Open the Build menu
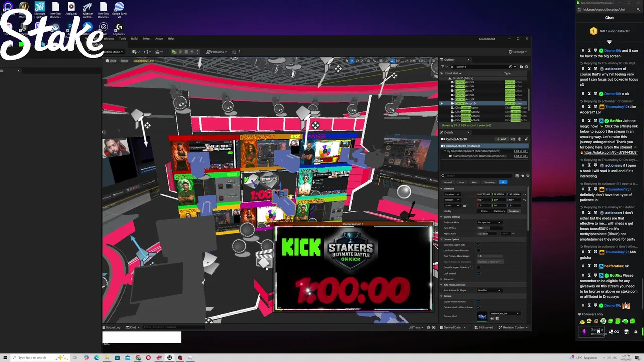Screen dimensions: 644x362 [x=134, y=39]
